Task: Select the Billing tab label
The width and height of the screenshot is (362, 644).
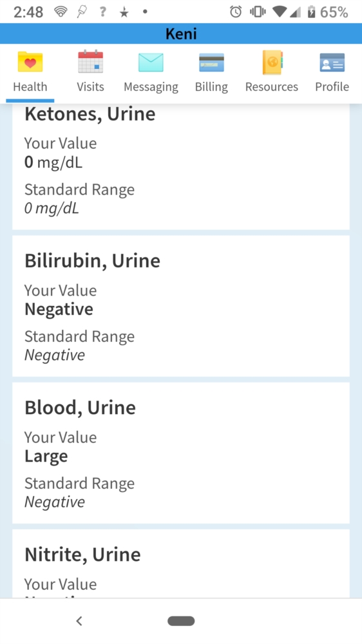Action: (211, 87)
